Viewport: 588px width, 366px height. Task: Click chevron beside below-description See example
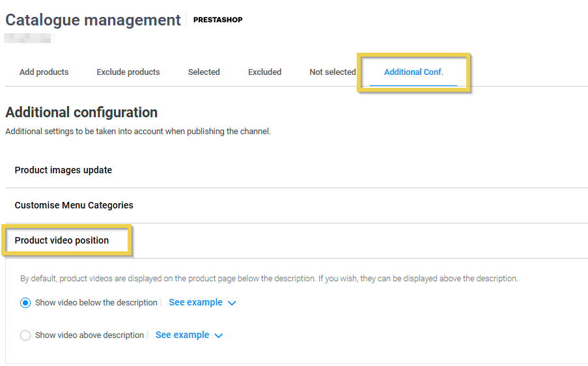point(232,303)
